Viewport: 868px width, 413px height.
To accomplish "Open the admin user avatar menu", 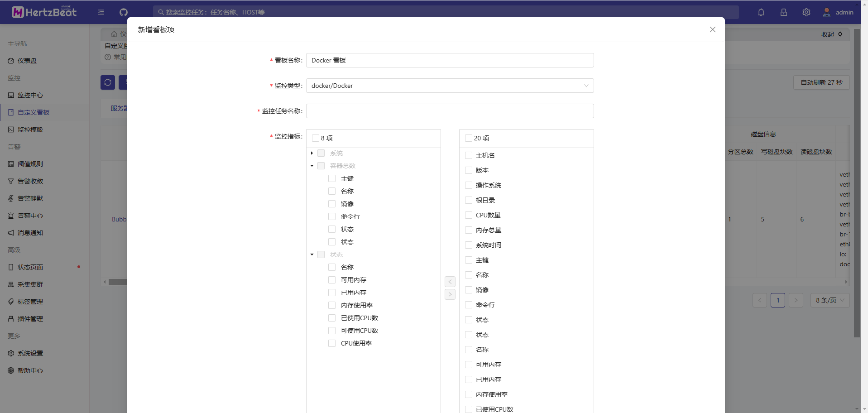I will pyautogui.click(x=838, y=12).
